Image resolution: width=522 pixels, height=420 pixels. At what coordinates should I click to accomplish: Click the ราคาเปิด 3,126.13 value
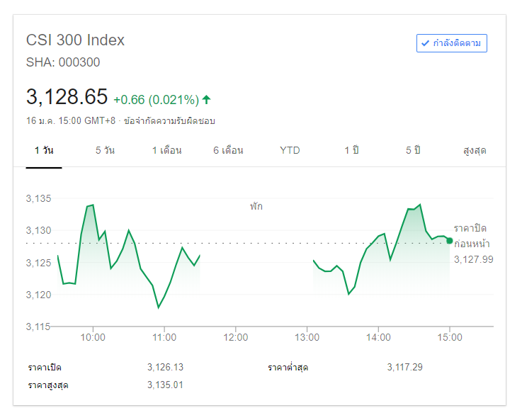point(166,367)
